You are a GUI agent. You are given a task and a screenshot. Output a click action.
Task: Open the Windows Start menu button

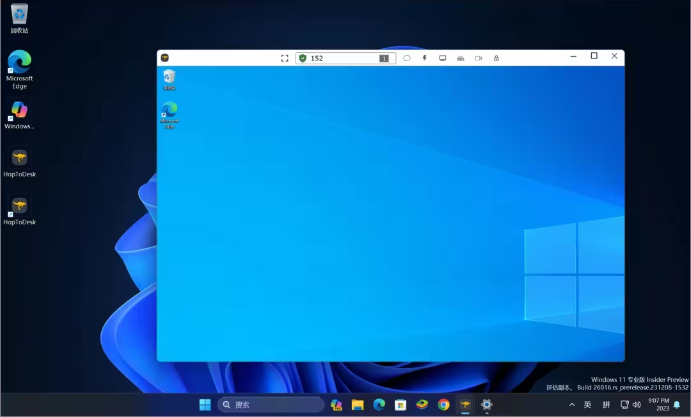click(205, 405)
